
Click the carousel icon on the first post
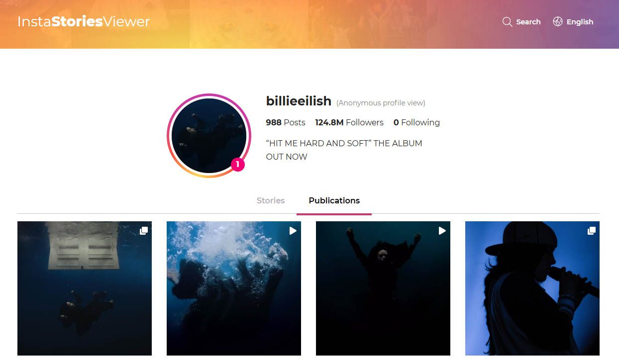143,231
